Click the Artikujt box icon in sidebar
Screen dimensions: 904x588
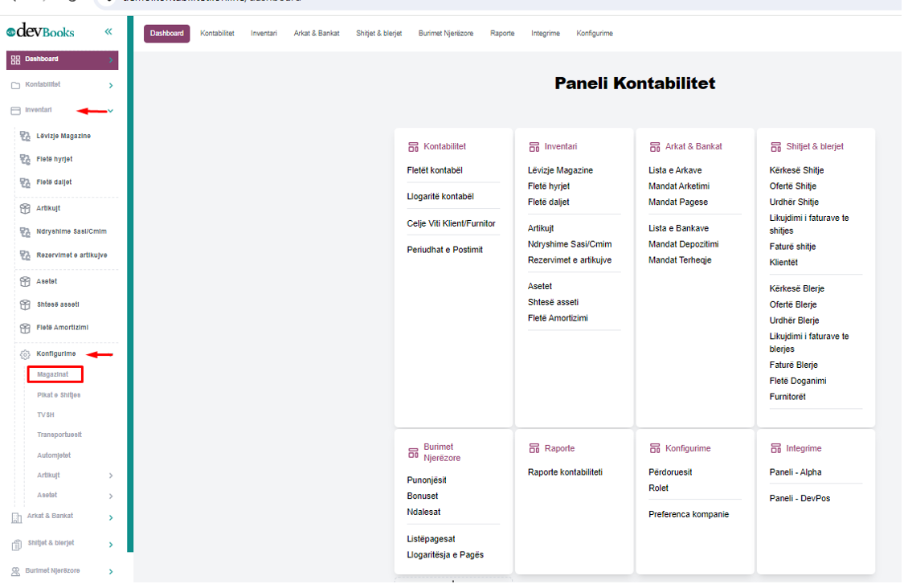25,208
